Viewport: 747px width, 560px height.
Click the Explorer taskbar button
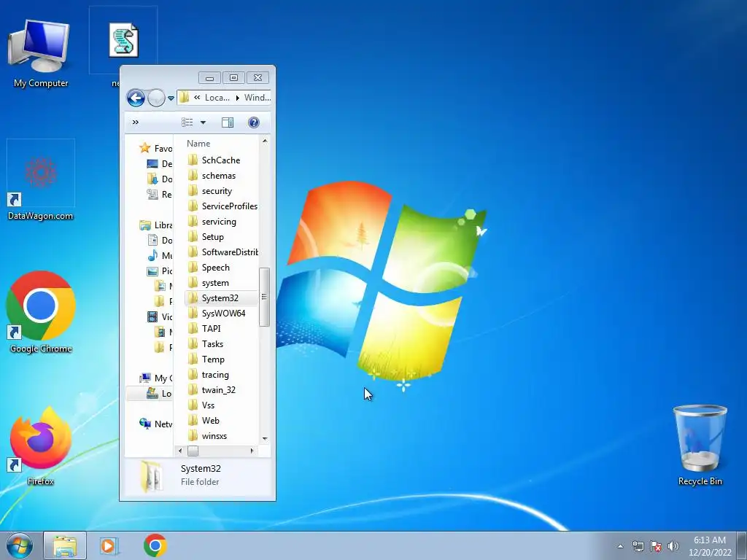click(65, 545)
